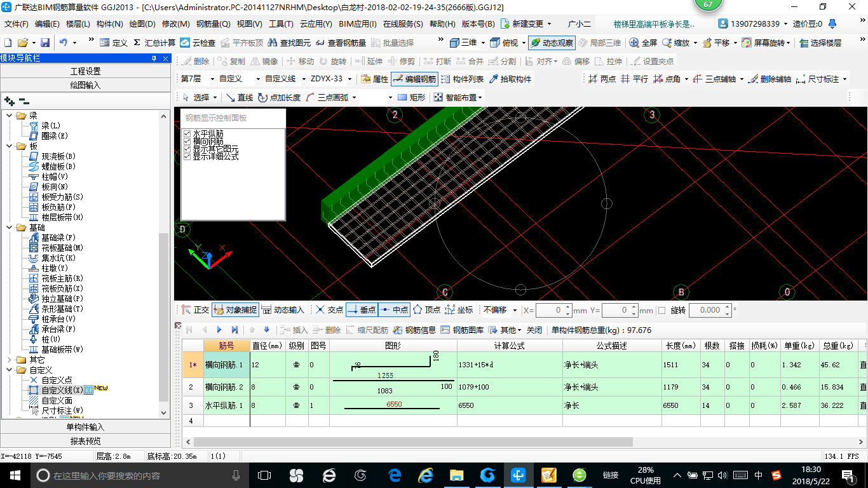Screen dimensions: 868x488
Task: Uncheck 横向钢筋 display checkbox
Action: coord(187,141)
